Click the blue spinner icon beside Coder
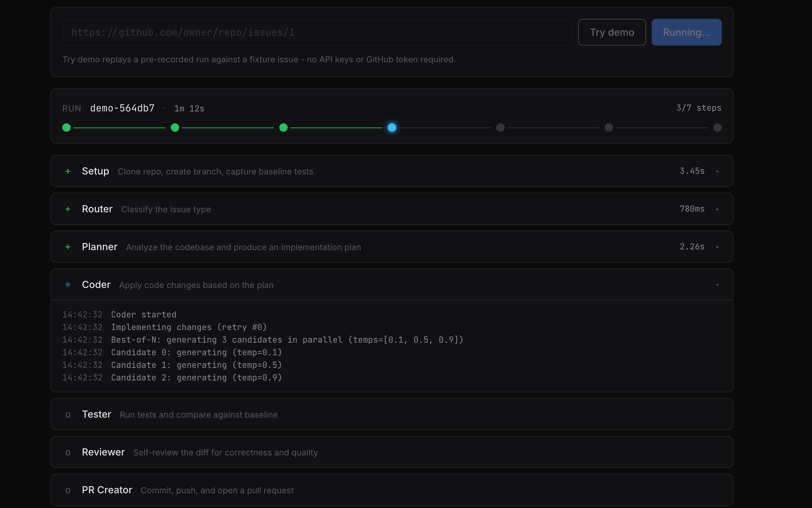The image size is (812, 508). click(68, 285)
